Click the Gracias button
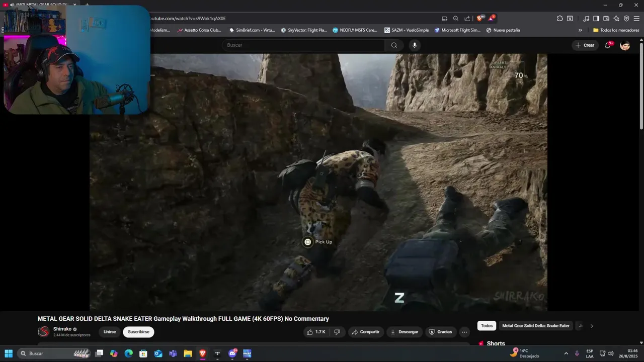This screenshot has width=644, height=362. pos(440,332)
